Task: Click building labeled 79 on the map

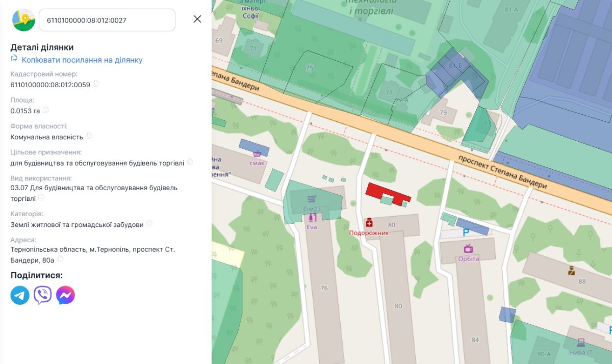Action: point(443,112)
